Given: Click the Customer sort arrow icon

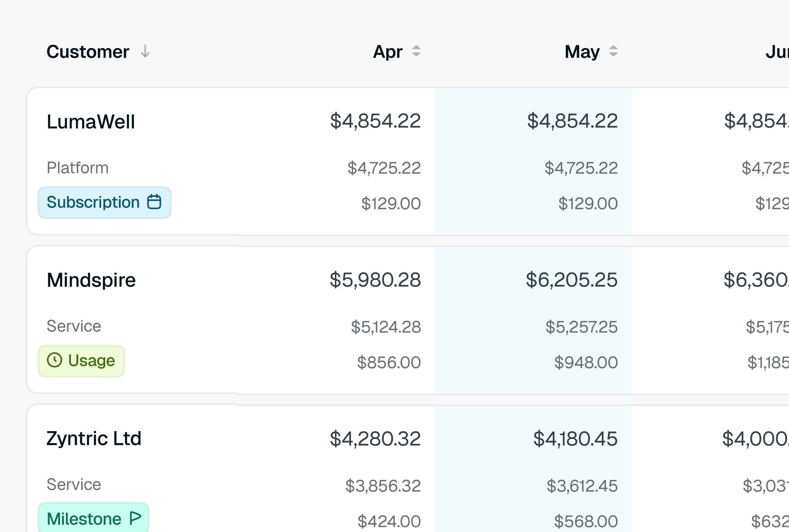Looking at the screenshot, I should (145, 52).
